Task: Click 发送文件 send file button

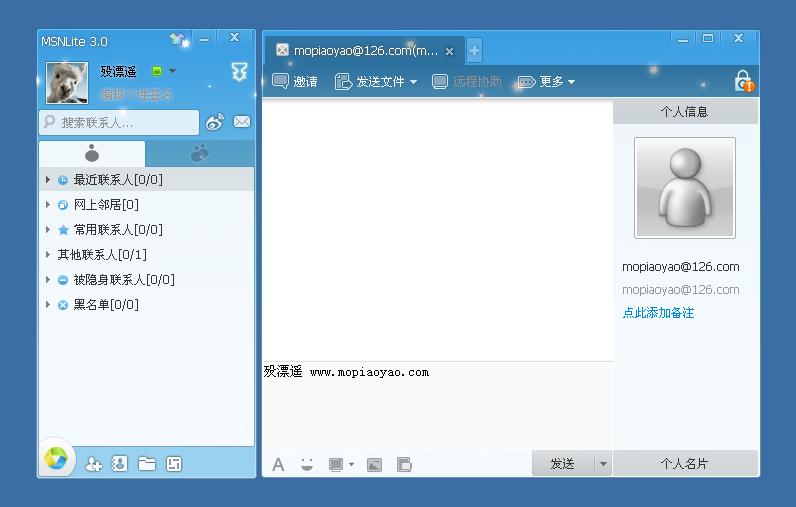Action: [x=369, y=81]
